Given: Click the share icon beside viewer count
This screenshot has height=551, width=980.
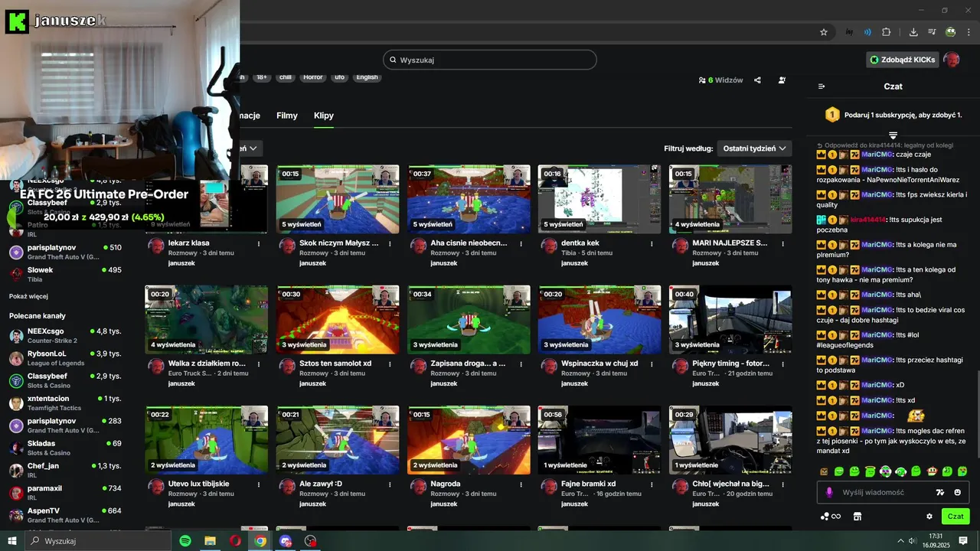Looking at the screenshot, I should click(x=757, y=80).
